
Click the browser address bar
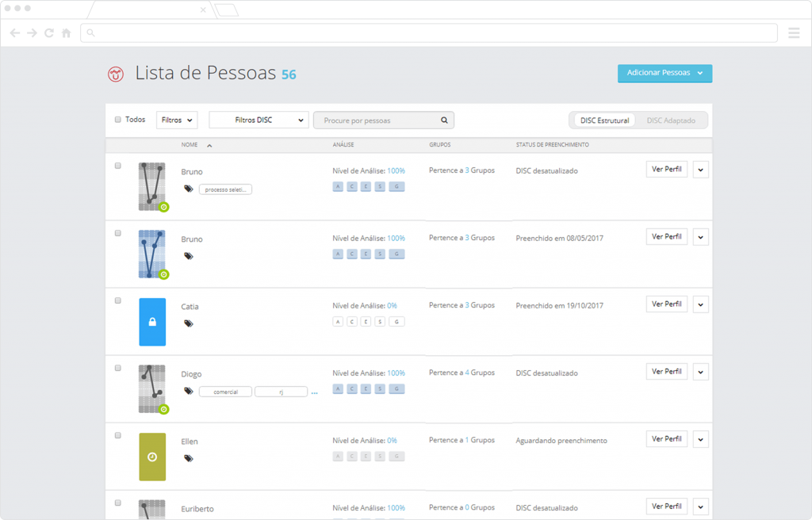pos(429,33)
